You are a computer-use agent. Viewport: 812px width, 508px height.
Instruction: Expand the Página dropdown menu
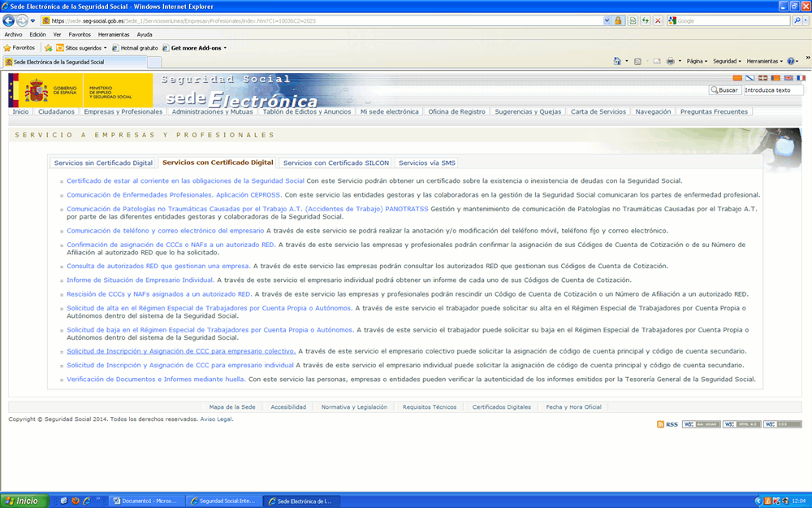click(x=697, y=61)
